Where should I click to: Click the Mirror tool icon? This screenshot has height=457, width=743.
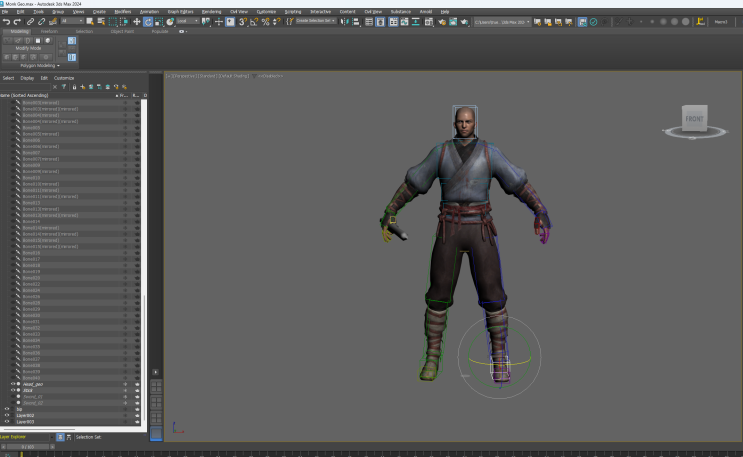tap(344, 22)
